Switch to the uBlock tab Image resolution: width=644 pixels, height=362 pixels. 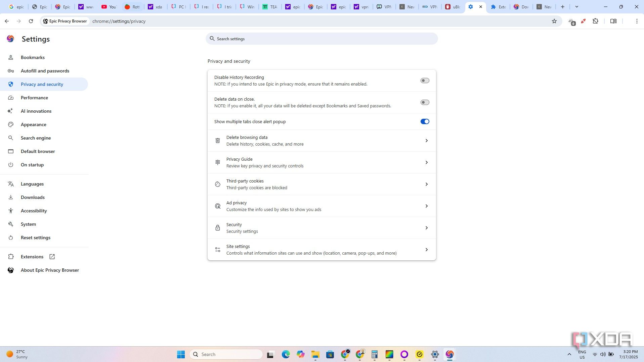point(453,7)
